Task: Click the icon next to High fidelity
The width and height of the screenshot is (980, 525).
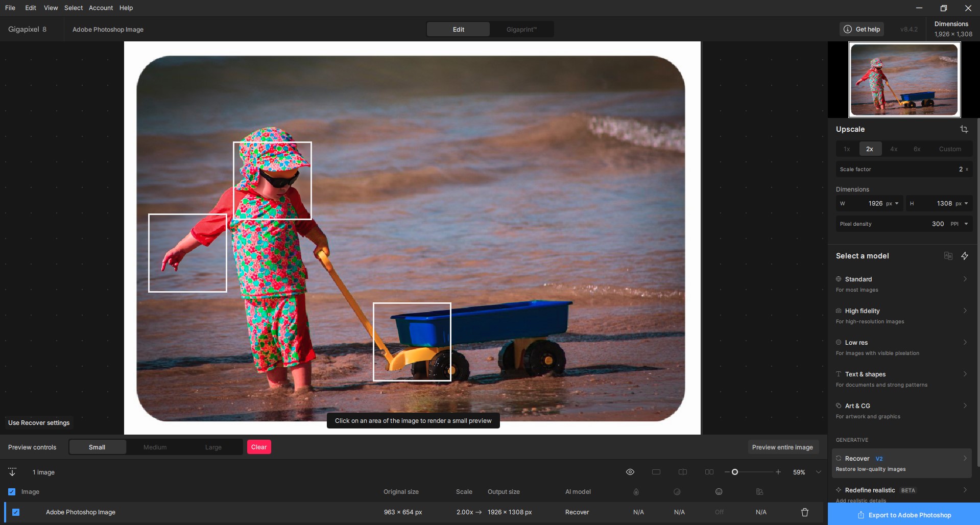Action: tap(839, 311)
